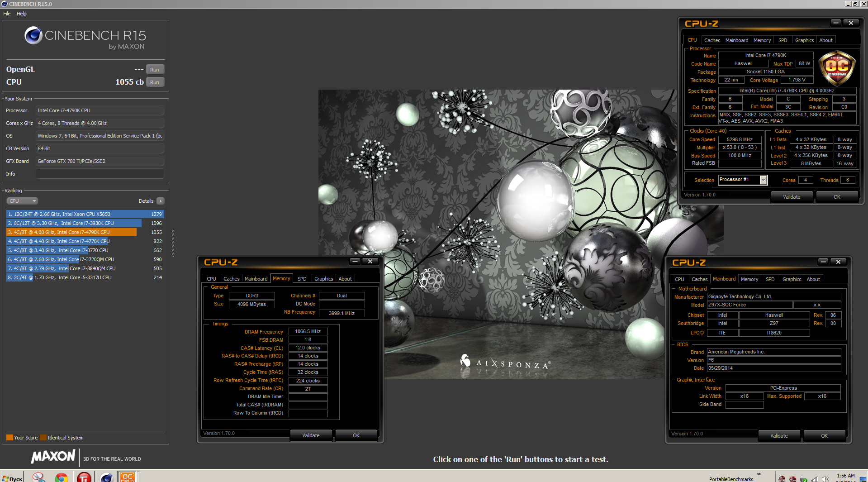Viewport: 868px width, 482px height.
Task: Open Caches tab in Memory CPU-Z window
Action: pos(231,279)
